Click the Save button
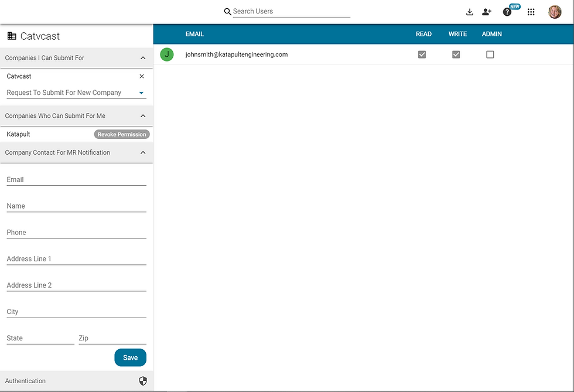The image size is (574, 392). [x=130, y=357]
